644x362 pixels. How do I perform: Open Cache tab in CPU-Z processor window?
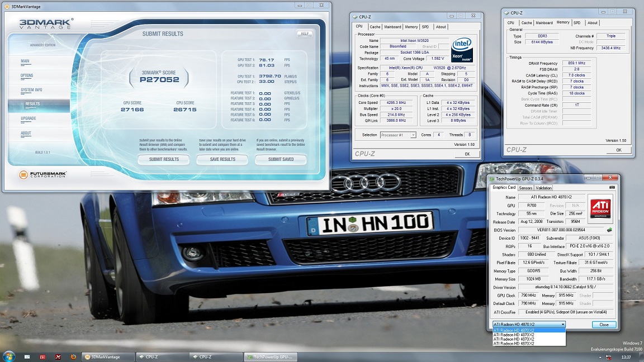(375, 27)
